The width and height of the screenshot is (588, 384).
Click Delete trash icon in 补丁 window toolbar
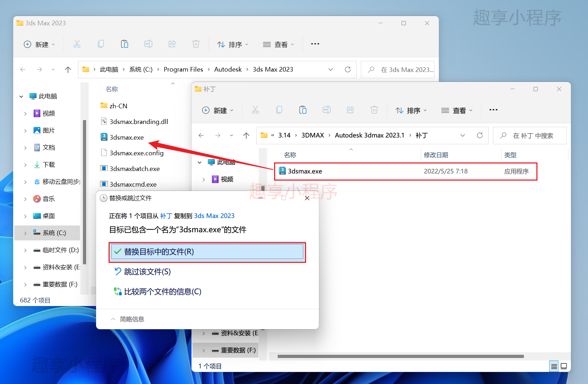374,110
